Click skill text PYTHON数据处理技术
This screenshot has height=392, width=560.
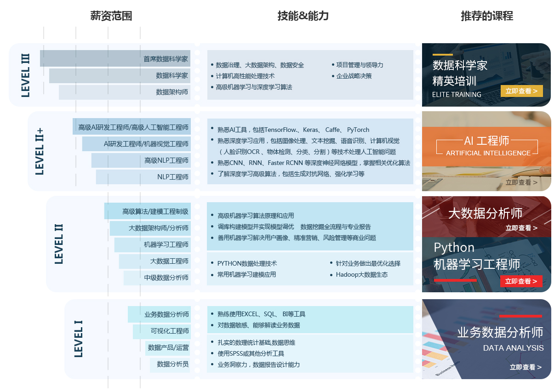click(x=247, y=264)
